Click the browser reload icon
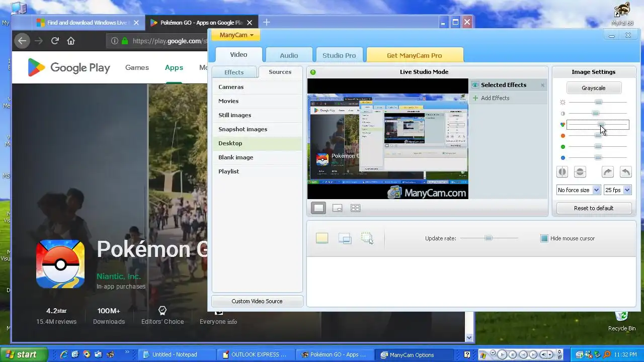The height and width of the screenshot is (362, 644). coord(55,41)
